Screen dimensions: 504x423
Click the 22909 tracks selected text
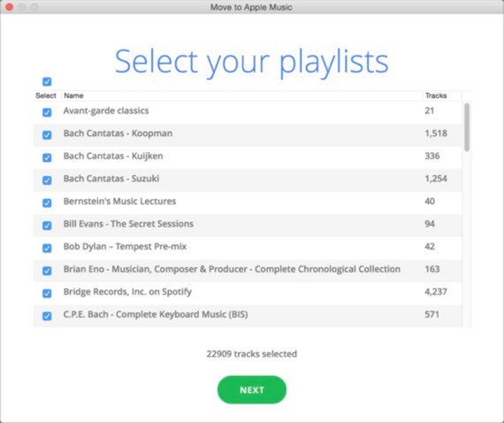click(x=252, y=354)
